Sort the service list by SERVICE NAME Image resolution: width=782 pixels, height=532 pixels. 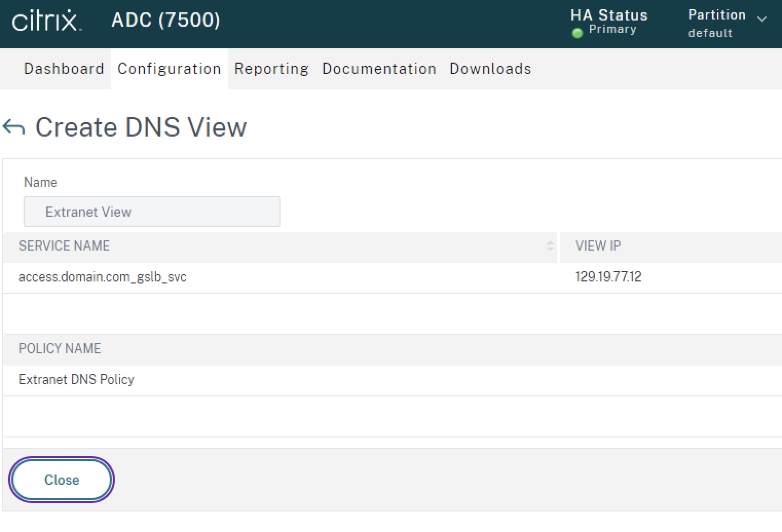coord(64,246)
